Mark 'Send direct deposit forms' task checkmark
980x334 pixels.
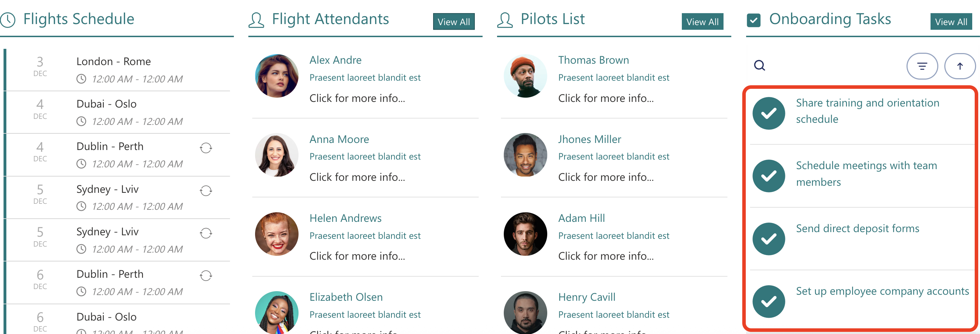(768, 238)
